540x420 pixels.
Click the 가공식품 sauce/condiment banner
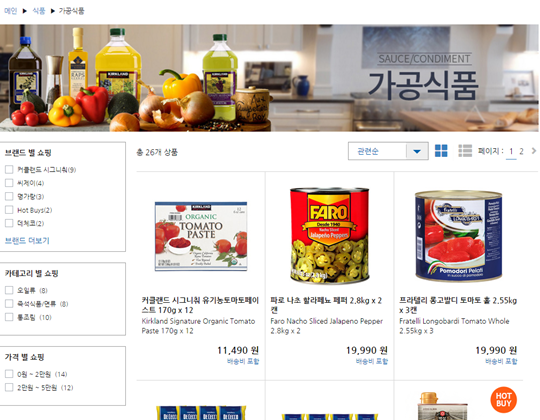[x=269, y=78]
